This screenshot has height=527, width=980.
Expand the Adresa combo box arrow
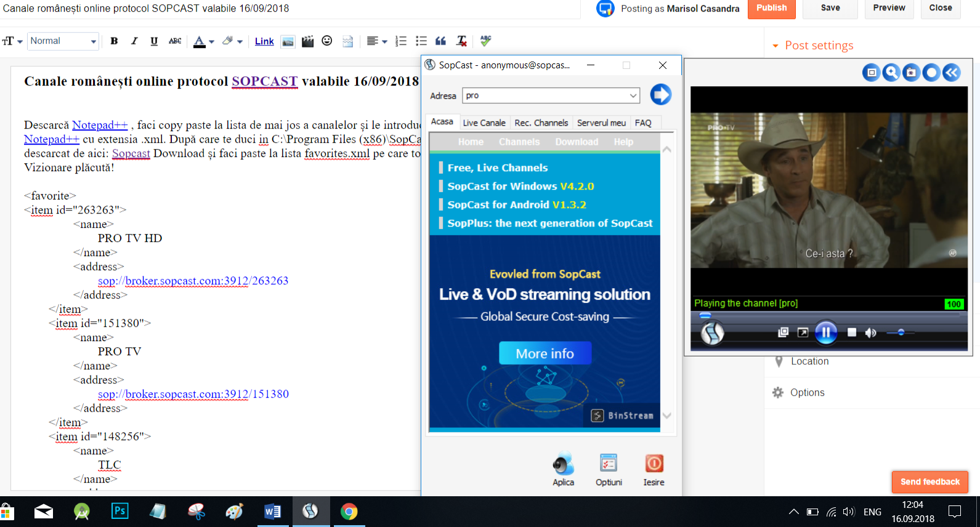tap(633, 95)
